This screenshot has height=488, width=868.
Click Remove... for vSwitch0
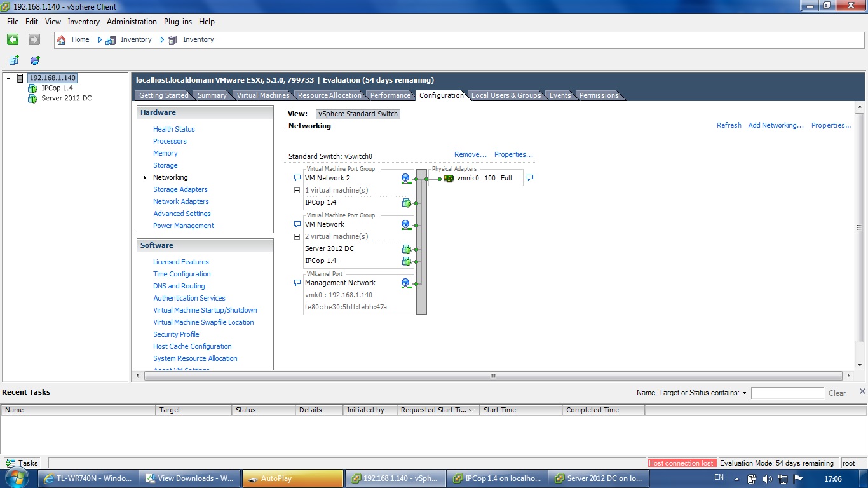pyautogui.click(x=470, y=154)
